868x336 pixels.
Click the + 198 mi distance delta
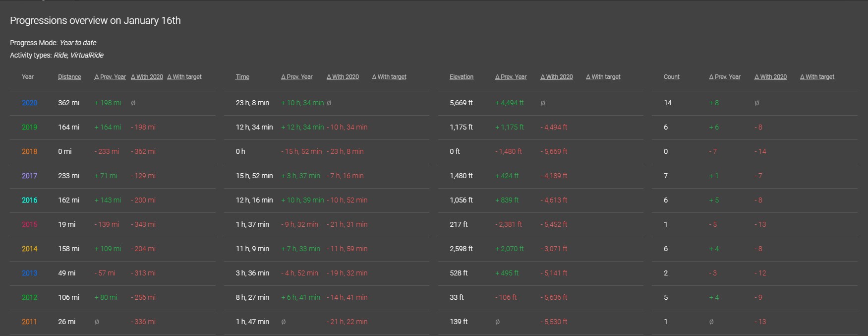click(108, 103)
